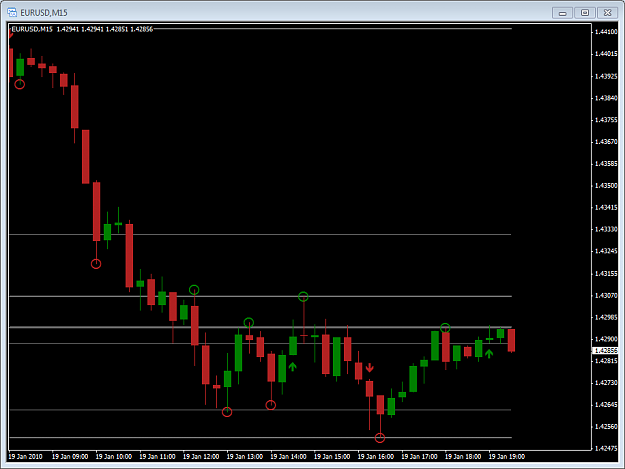Click the EURUSD,M15 title bar text

tap(44, 13)
